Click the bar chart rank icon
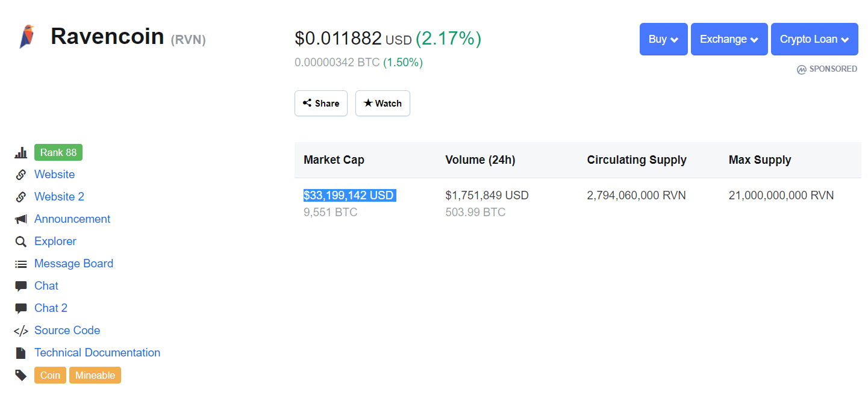The width and height of the screenshot is (868, 398). click(21, 153)
